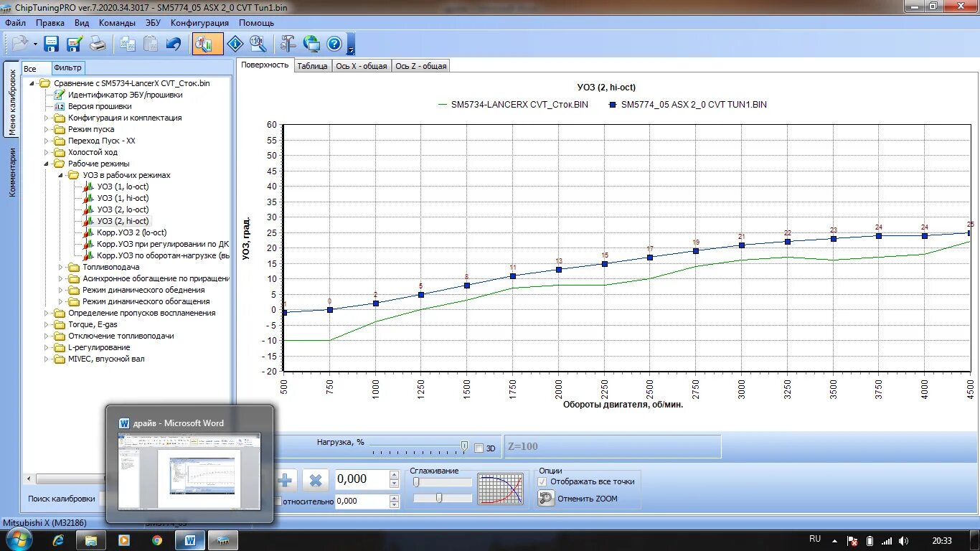The width and height of the screenshot is (980, 551).
Task: Select Версия прошивки tree item
Action: (99, 106)
